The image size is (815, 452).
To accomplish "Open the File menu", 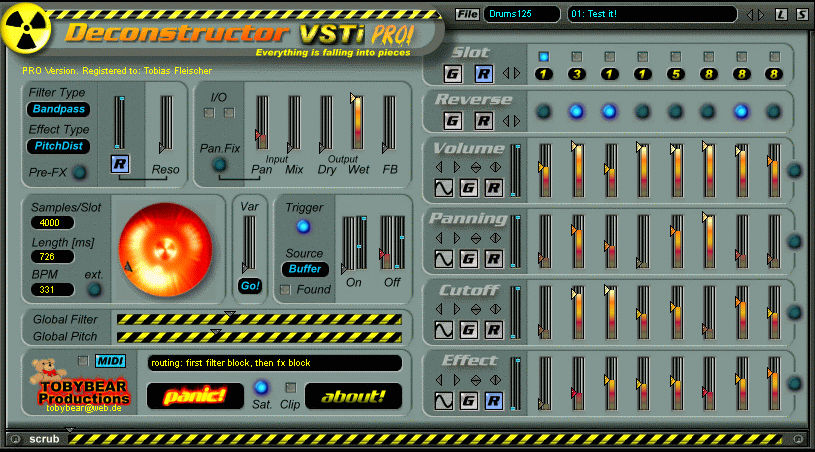I will point(467,14).
